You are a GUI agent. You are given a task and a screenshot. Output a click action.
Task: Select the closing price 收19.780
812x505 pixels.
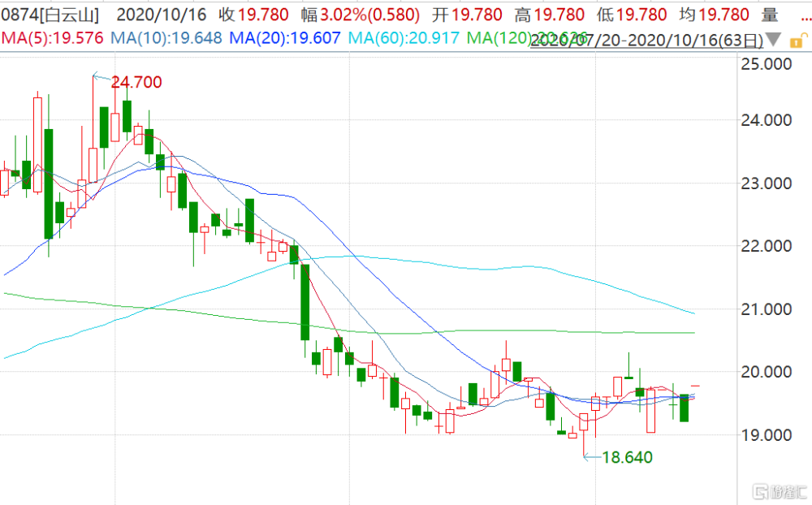(x=253, y=15)
